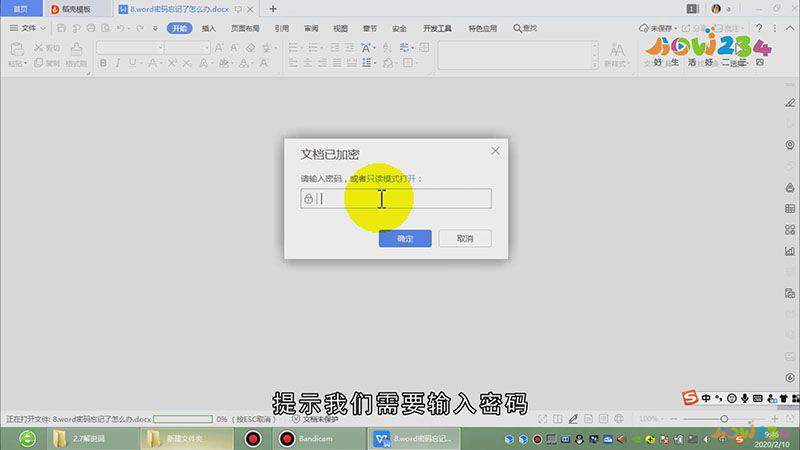Click the file opening progress bar
The image size is (800, 450).
183,419
